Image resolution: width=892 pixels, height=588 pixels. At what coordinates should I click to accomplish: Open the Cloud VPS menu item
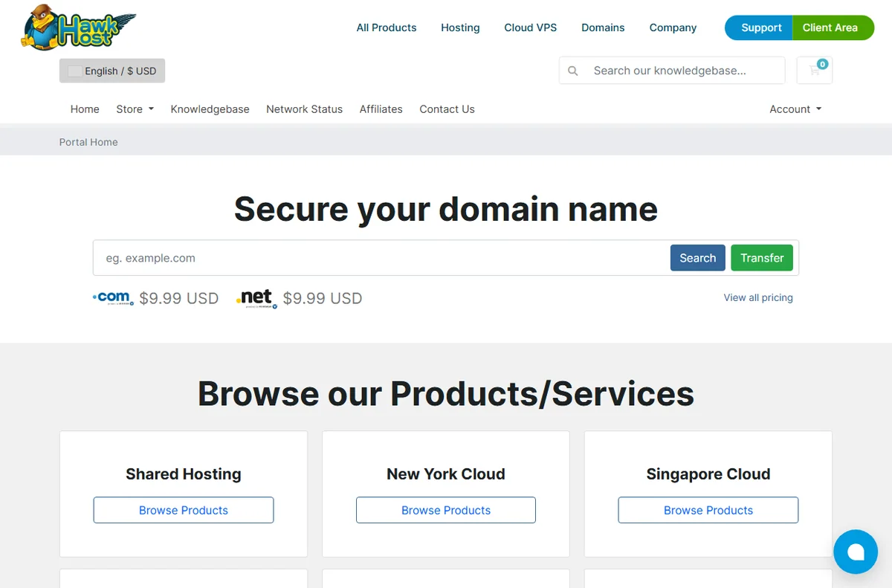(x=530, y=28)
